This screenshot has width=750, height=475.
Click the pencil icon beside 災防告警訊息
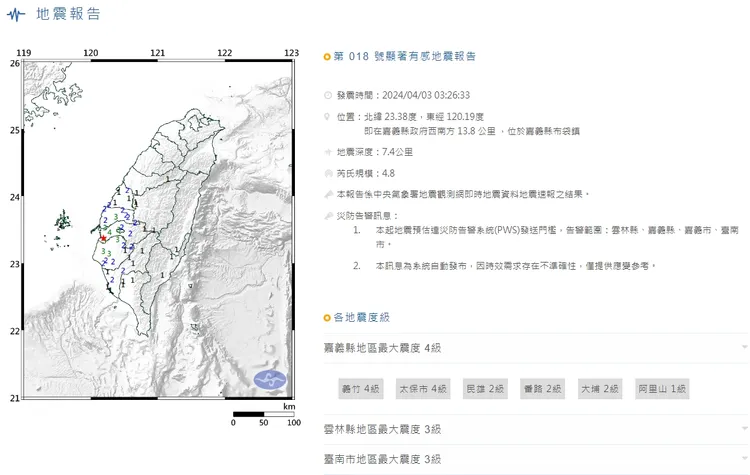point(328,216)
